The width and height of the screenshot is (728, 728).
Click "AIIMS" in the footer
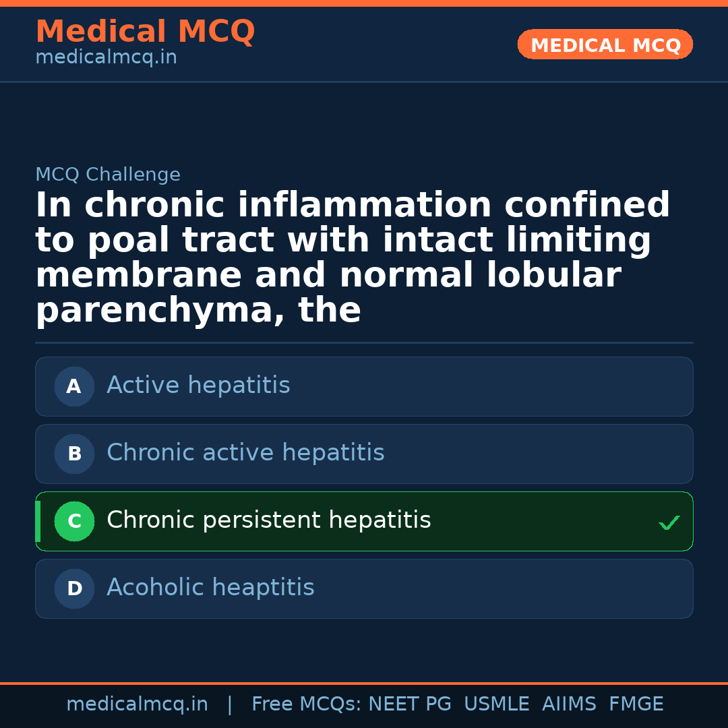click(569, 704)
